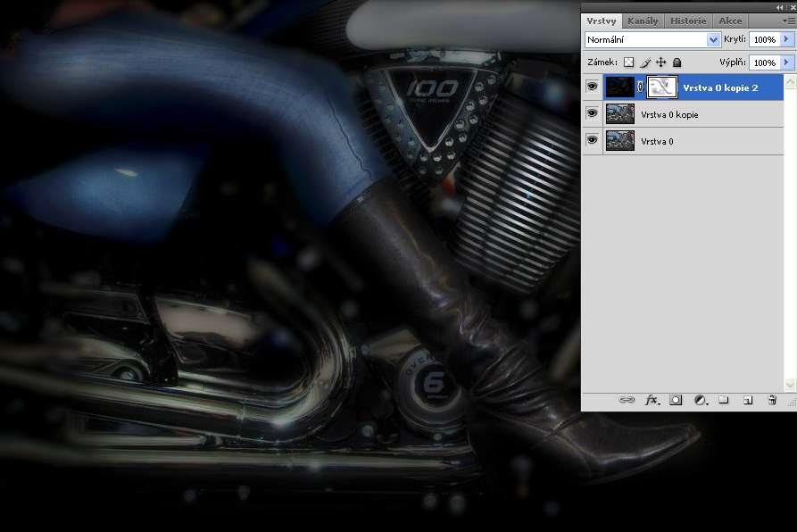797x532 pixels.
Task: Select the Vrstva 0 kopie layer name
Action: (669, 115)
